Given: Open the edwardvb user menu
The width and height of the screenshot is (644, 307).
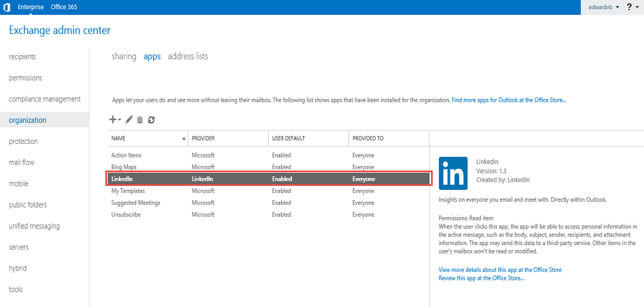Looking at the screenshot, I should pyautogui.click(x=604, y=7).
